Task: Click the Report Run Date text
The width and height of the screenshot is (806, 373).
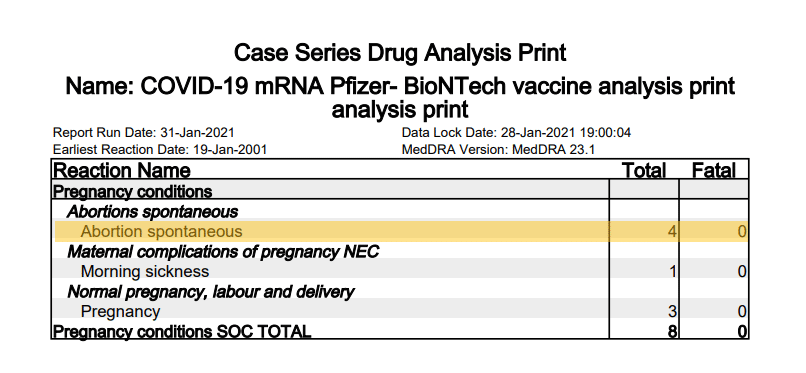Action: tap(143, 133)
